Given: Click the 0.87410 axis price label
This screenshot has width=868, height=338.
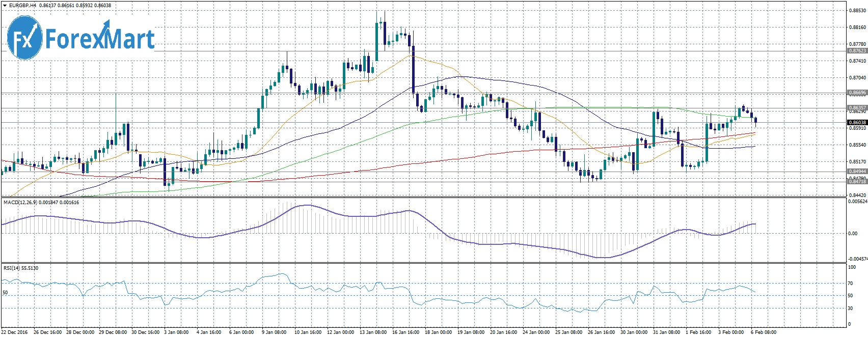Looking at the screenshot, I should coord(858,61).
